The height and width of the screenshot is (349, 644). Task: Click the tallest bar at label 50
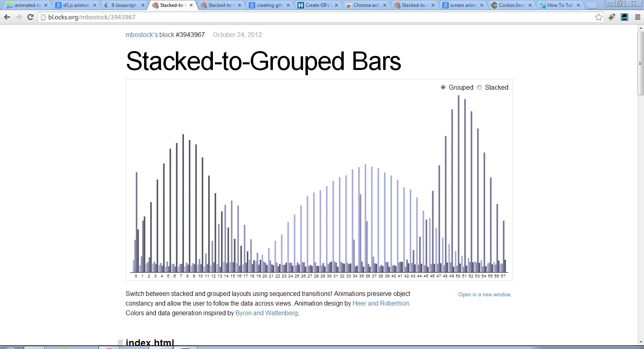(458, 184)
